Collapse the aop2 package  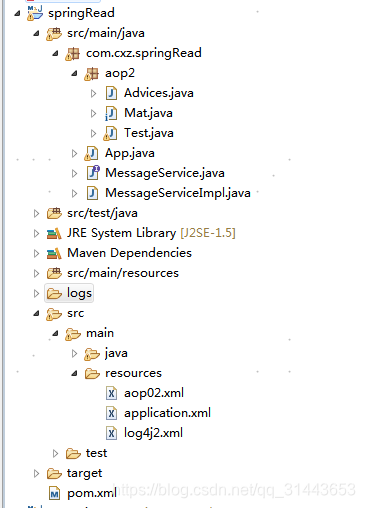pyautogui.click(x=74, y=74)
